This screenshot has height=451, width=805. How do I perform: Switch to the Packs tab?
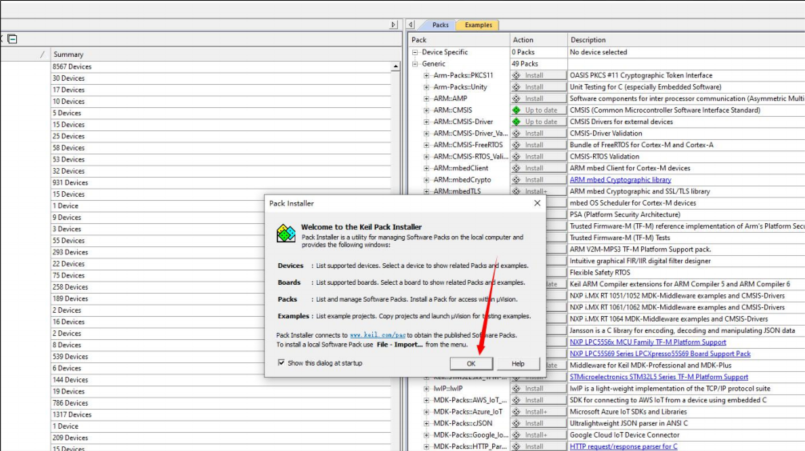point(440,25)
